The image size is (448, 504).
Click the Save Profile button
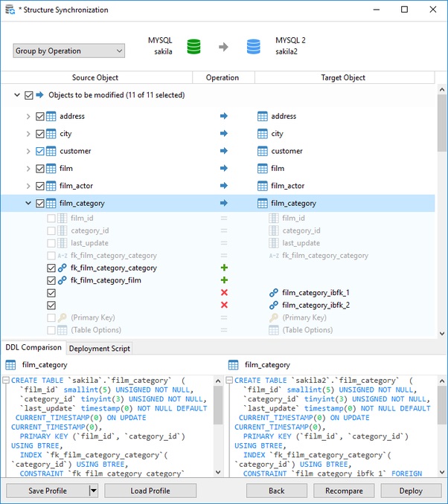tap(48, 491)
